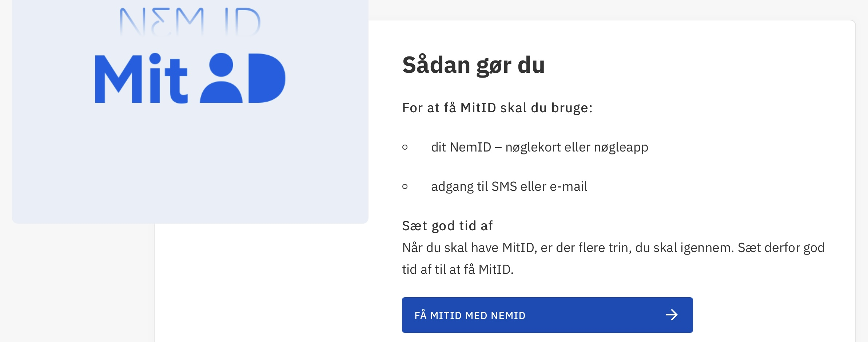868x342 pixels.
Task: Click the "Sådan gør du" heading
Action: pos(473,65)
